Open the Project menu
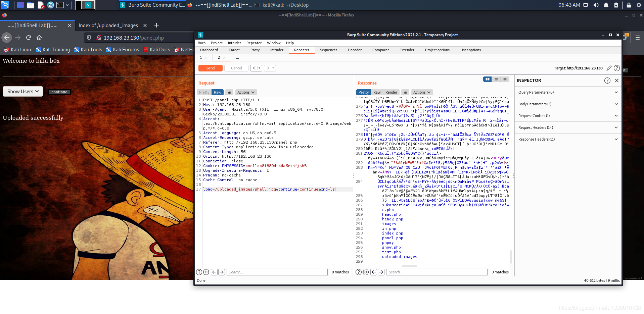This screenshot has height=314, width=644. 217,43
